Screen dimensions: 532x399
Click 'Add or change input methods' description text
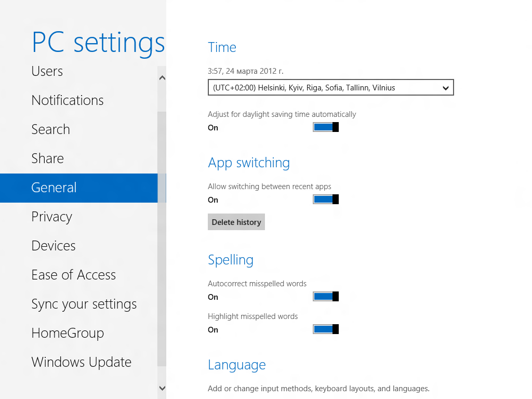click(318, 389)
